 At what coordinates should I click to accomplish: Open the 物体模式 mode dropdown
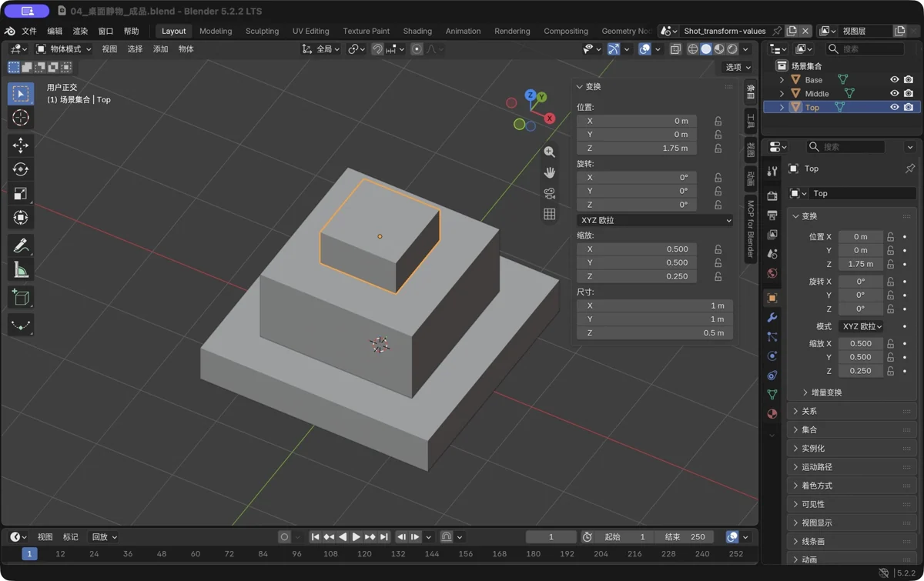(x=64, y=49)
